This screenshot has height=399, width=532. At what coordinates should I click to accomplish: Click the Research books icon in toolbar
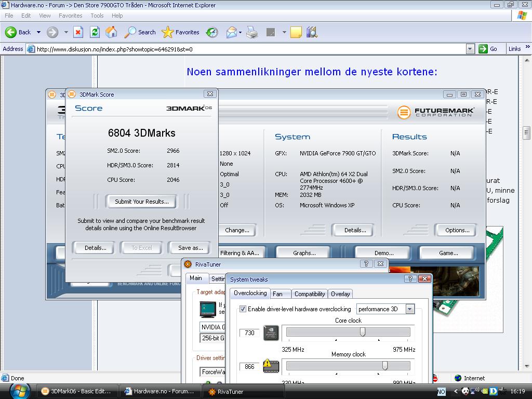tap(312, 32)
